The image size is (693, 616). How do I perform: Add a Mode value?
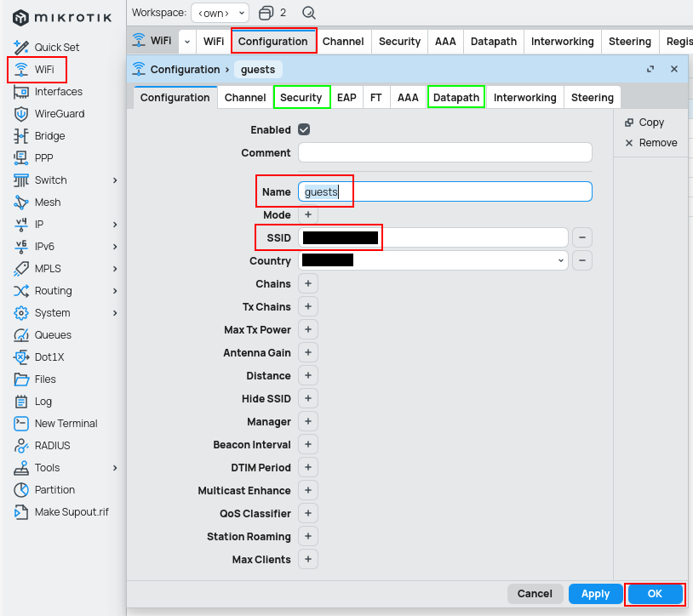point(308,214)
